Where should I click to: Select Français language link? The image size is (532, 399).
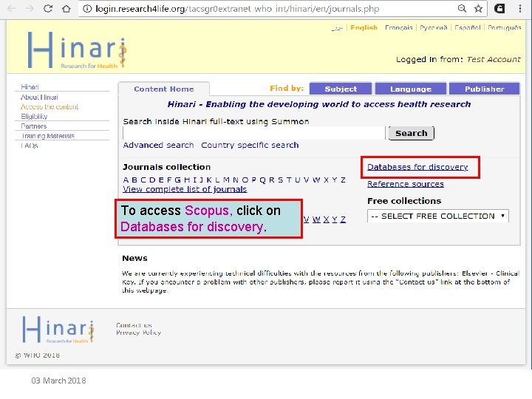[x=399, y=27]
